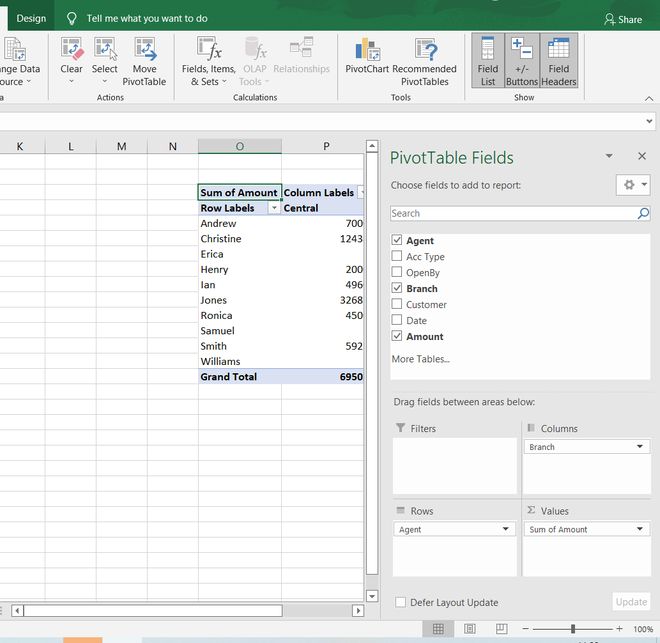Click the Share button
Image resolution: width=660 pixels, height=643 pixels.
click(x=623, y=19)
